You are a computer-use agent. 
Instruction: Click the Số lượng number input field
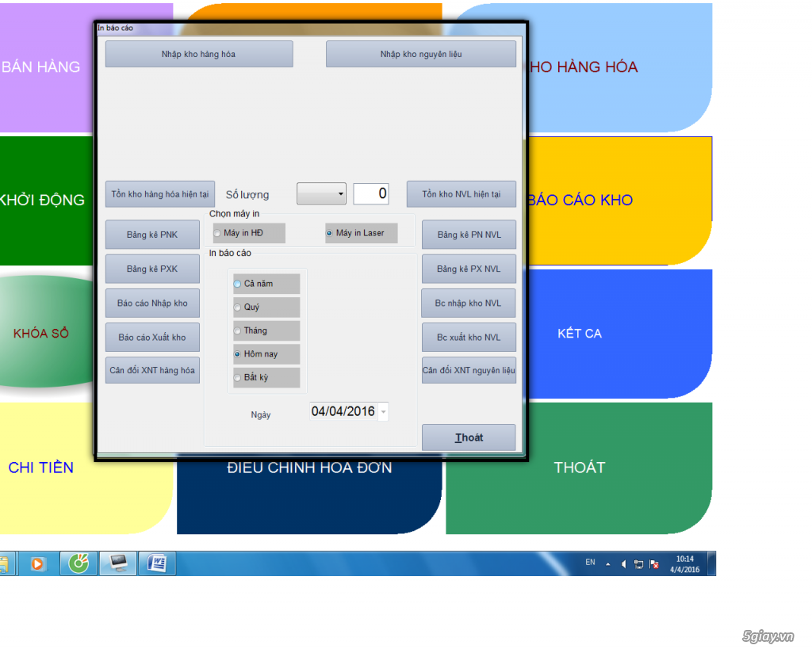[x=371, y=193]
